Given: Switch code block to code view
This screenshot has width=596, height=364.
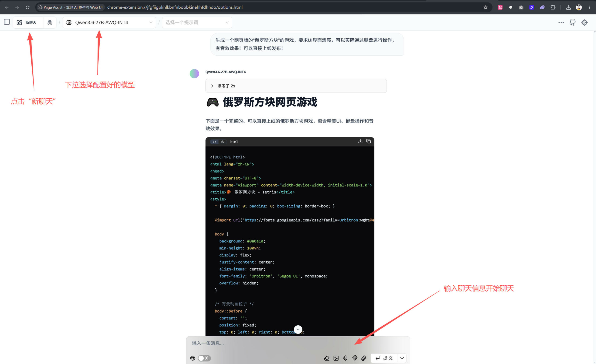Looking at the screenshot, I should 214,142.
